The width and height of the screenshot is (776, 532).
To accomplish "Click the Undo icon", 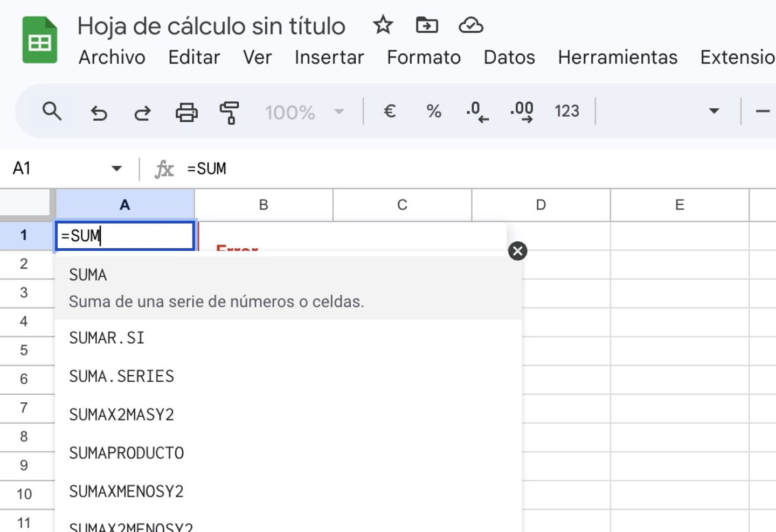I will click(99, 113).
